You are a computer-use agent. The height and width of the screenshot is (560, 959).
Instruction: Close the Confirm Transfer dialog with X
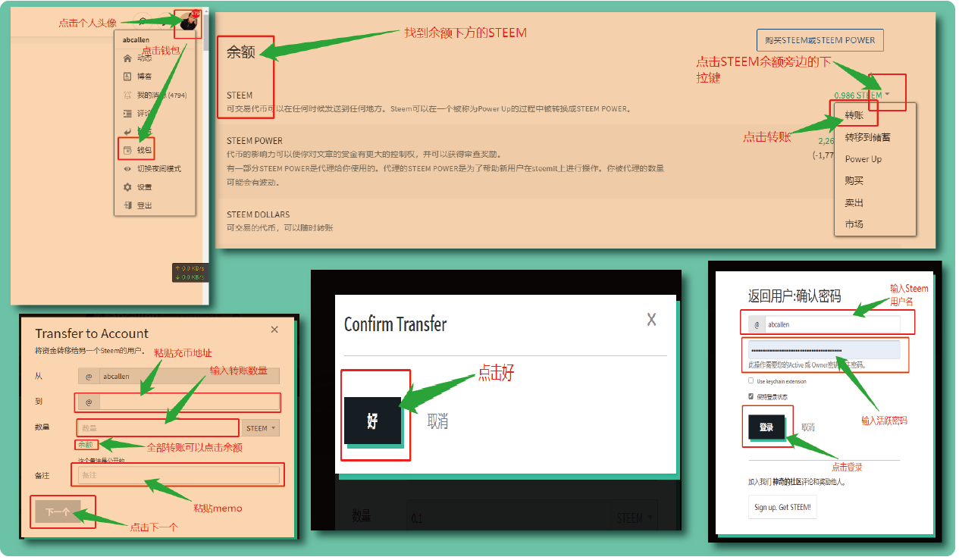click(x=651, y=320)
